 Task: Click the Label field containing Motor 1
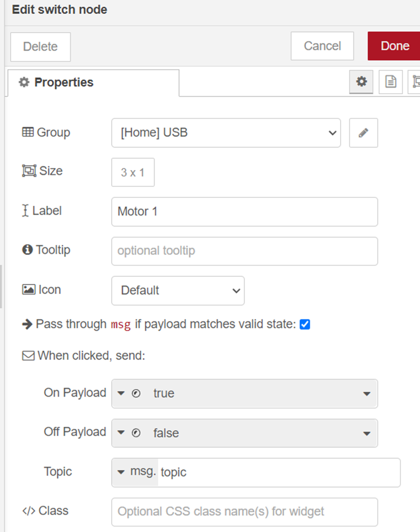244,212
